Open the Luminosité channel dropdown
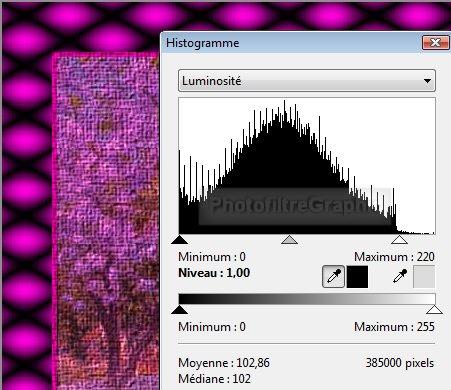Screen dimensions: 451x390 pos(307,81)
